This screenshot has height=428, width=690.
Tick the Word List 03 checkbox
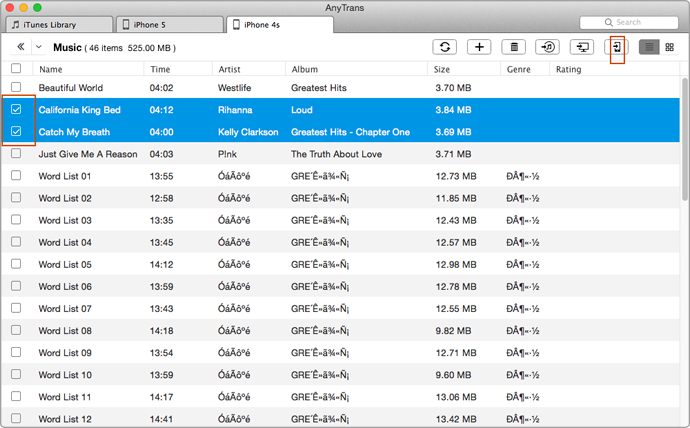[16, 219]
